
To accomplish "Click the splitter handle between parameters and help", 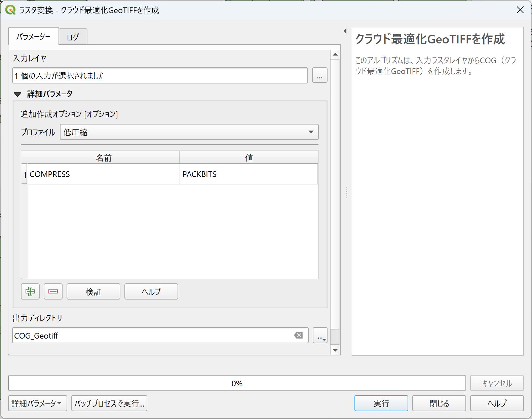I will pyautogui.click(x=346, y=192).
